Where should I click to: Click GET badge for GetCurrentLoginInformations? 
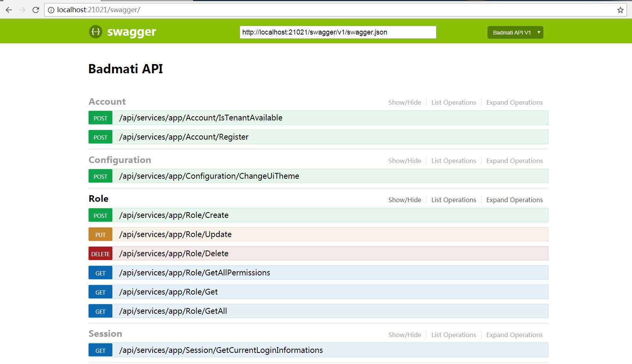click(100, 351)
